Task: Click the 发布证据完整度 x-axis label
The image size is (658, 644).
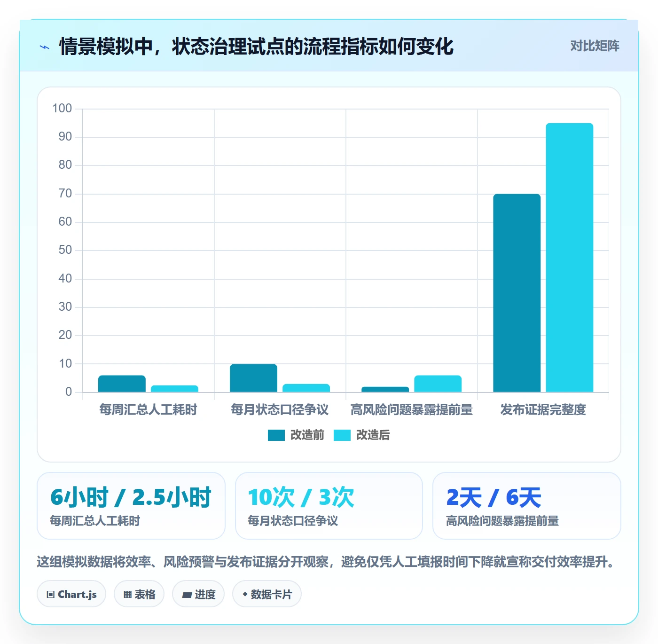Action: pyautogui.click(x=543, y=410)
